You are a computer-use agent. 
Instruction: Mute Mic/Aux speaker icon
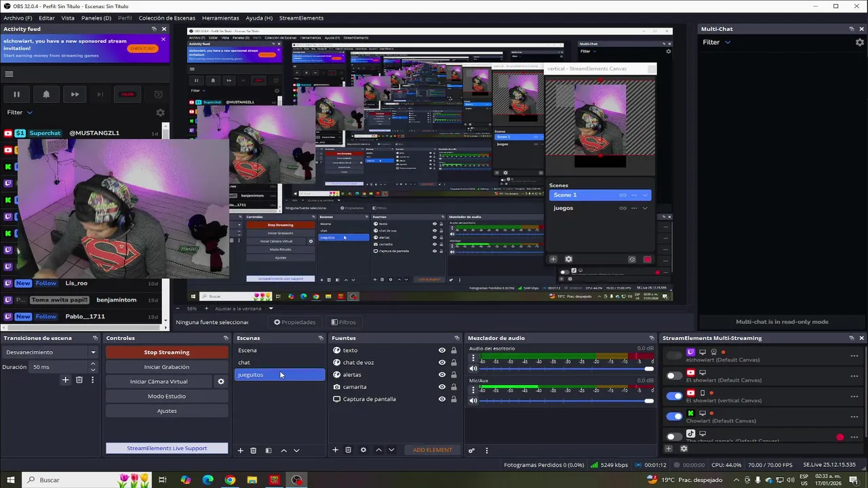click(x=473, y=401)
